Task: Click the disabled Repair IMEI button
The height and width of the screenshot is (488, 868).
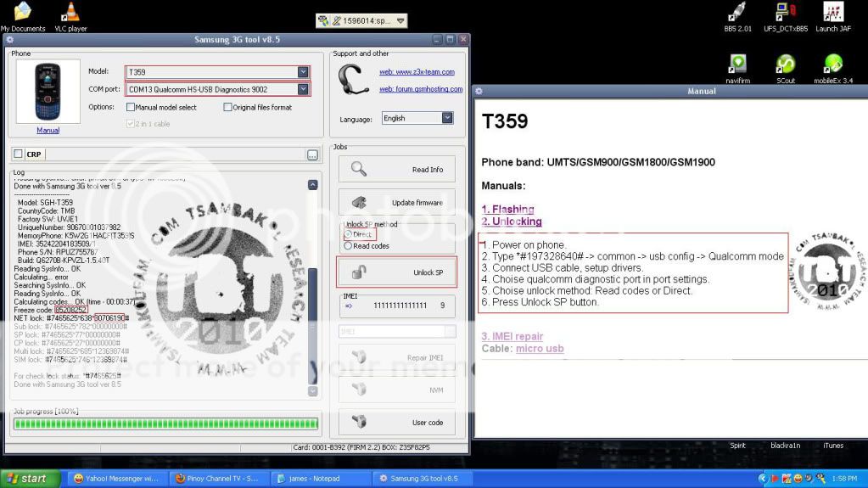Action: coord(397,358)
